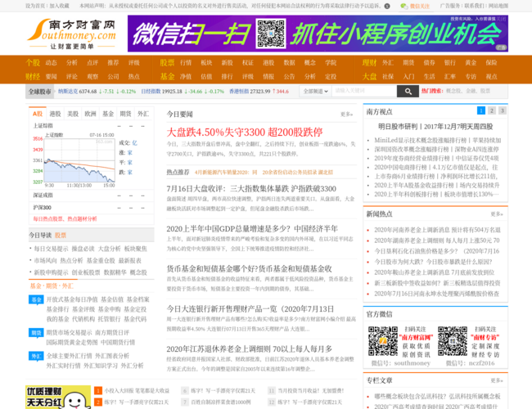Click the 深证成指 index row
The image size is (532, 409).
click(x=90, y=196)
